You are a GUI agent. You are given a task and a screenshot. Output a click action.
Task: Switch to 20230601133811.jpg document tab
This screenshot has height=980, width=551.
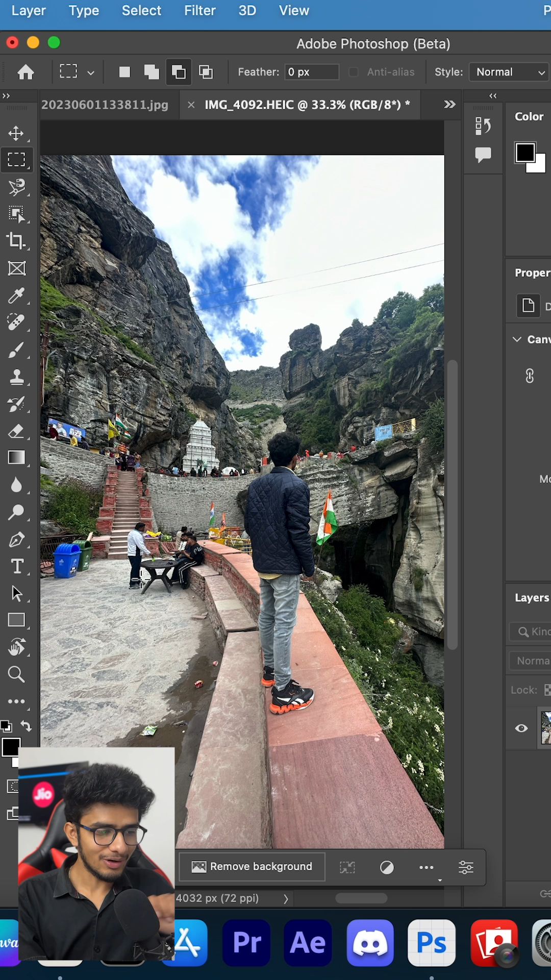point(105,105)
